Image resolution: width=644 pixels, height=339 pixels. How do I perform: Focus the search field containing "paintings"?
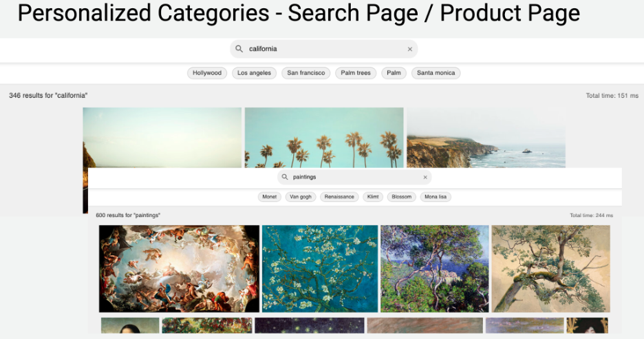(x=354, y=177)
